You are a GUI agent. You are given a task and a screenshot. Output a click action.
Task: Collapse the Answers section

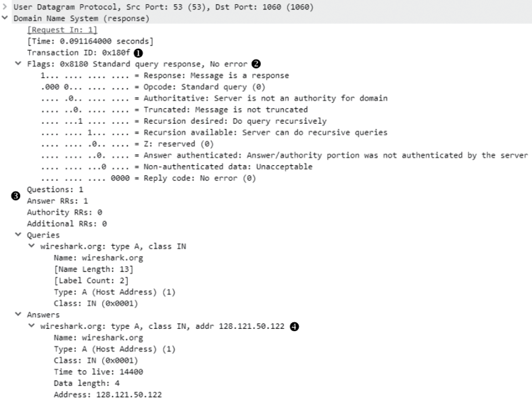click(x=18, y=314)
